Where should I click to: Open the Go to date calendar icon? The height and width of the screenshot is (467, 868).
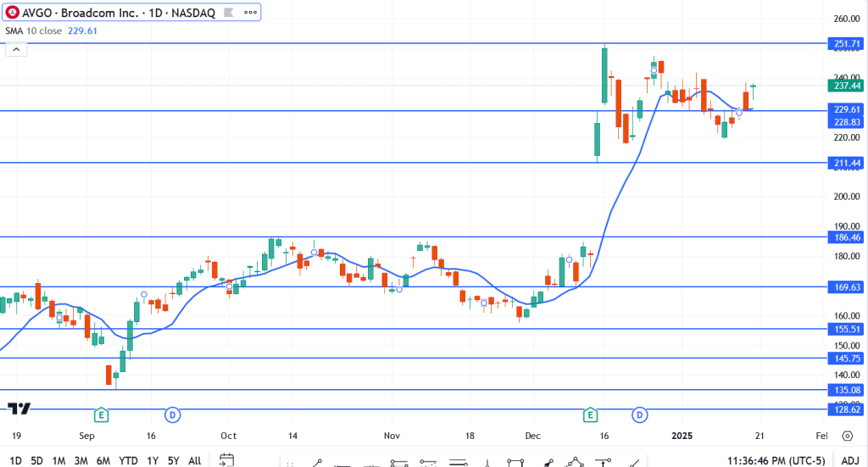coord(226,460)
